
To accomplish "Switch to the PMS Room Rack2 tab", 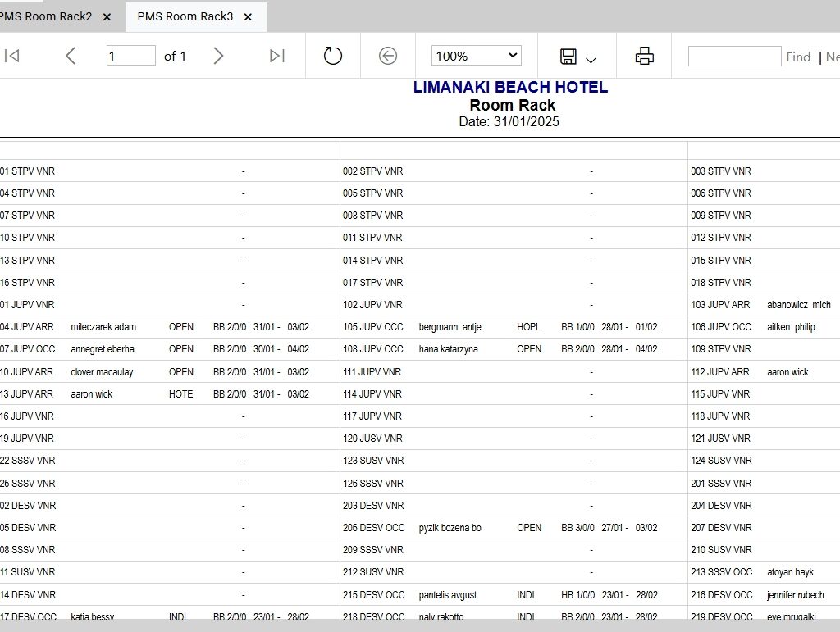I will 46,16.
